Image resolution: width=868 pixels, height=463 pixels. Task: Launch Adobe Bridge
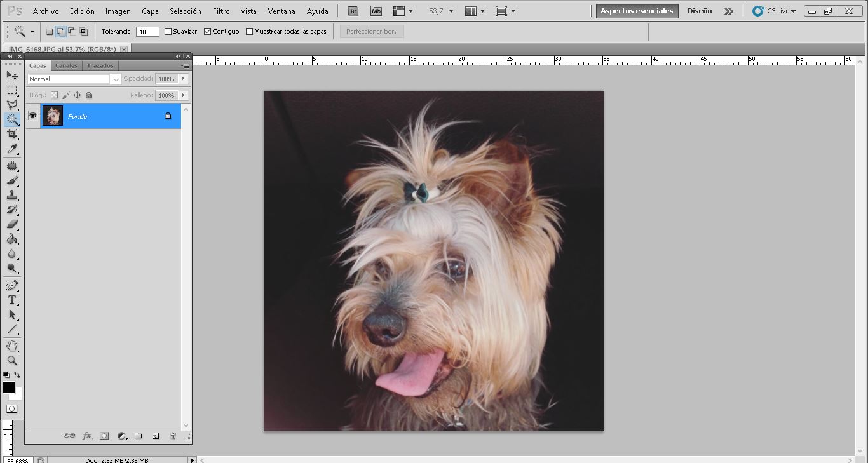click(x=354, y=11)
